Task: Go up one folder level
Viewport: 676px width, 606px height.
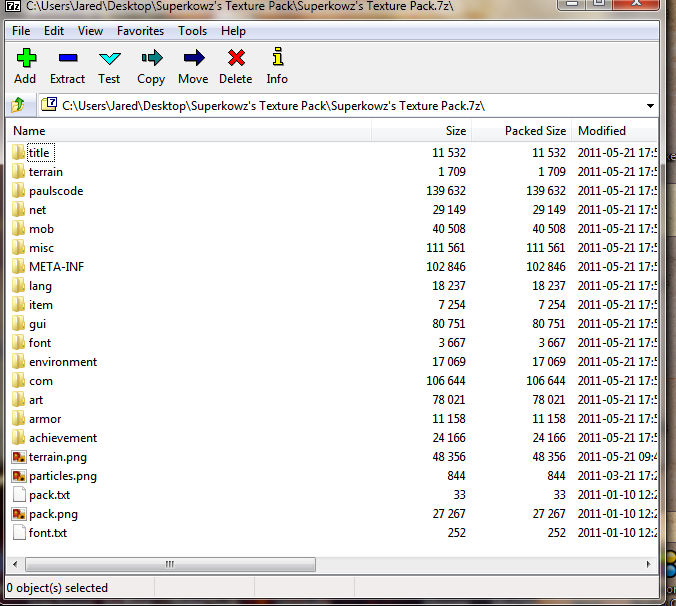Action: coord(18,105)
